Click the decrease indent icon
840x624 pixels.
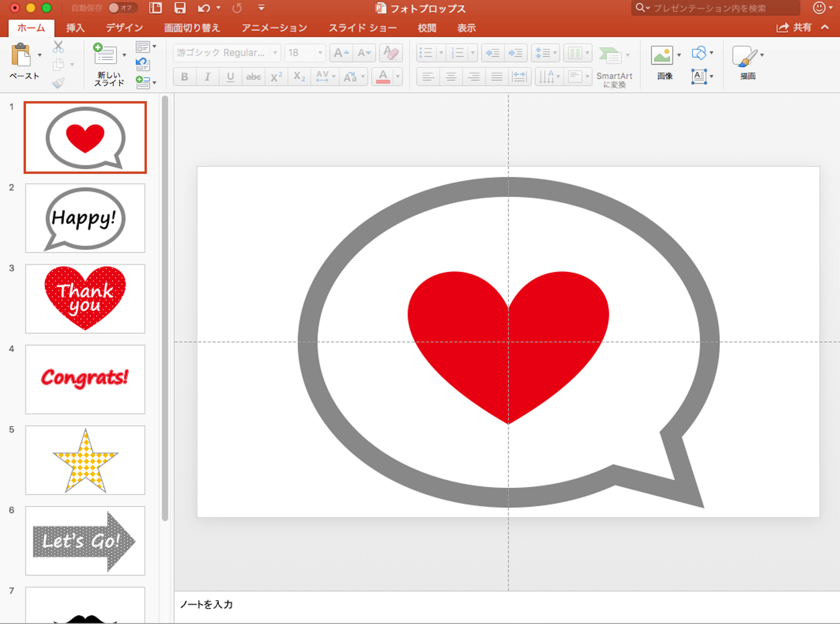click(493, 53)
